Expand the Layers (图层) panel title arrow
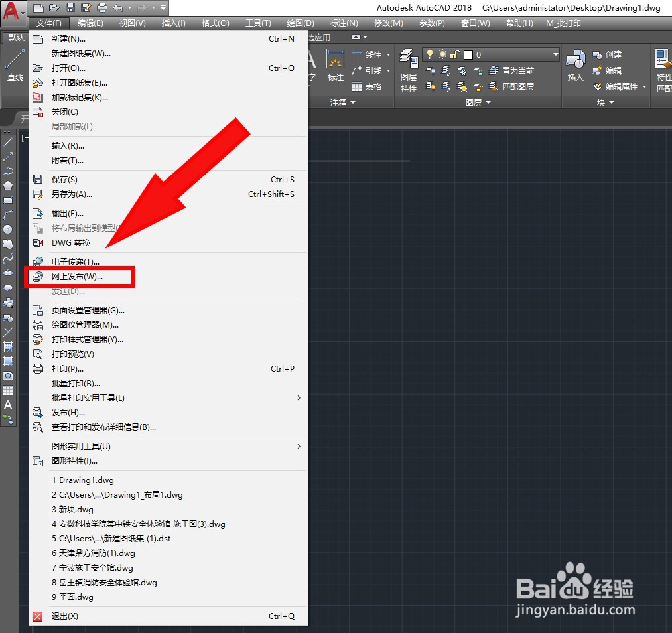672x633 pixels. click(488, 102)
